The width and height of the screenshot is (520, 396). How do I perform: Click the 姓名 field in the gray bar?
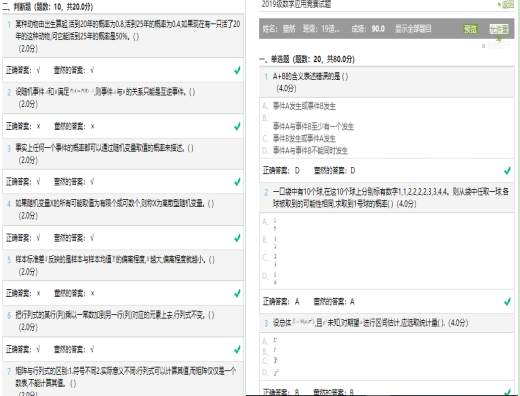pyautogui.click(x=279, y=29)
